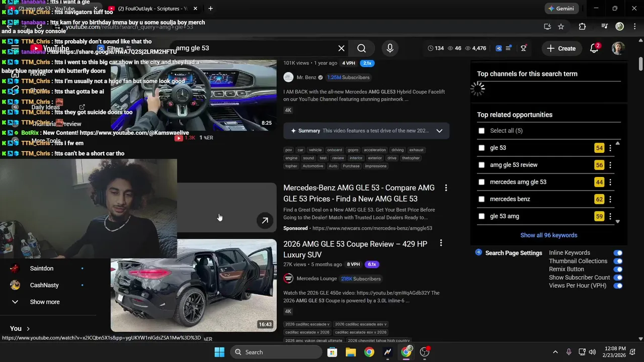Click the YouTube search magnifier button
The height and width of the screenshot is (362, 644).
tap(361, 48)
